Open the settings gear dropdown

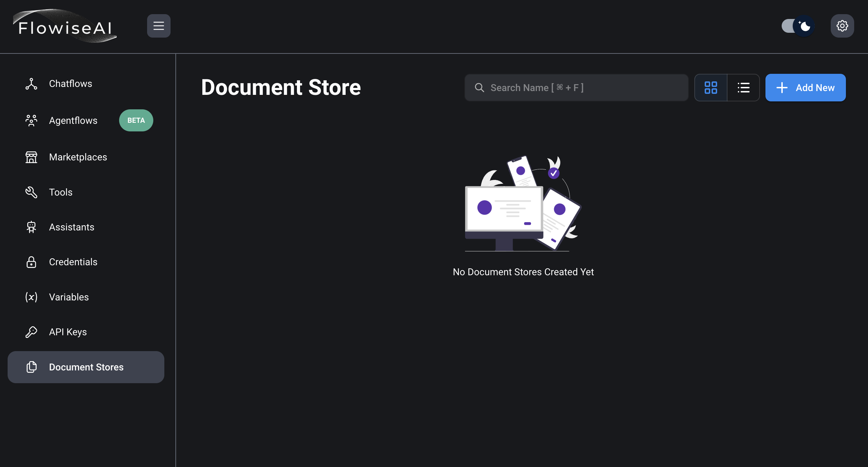point(842,26)
